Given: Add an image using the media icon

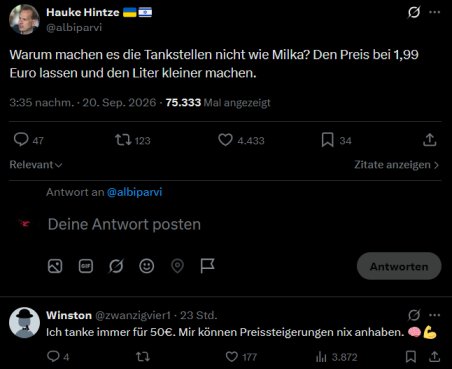Looking at the screenshot, I should pos(55,266).
